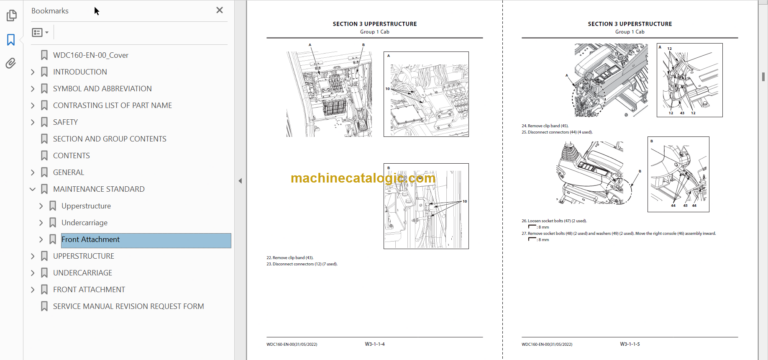Go to UNDERCARRIAGE top-level bookmark
Screen dimensions: 768x360
pos(82,273)
